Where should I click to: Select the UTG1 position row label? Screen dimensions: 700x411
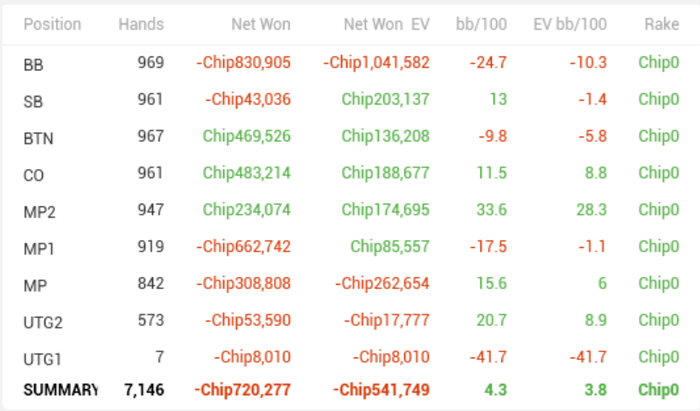click(44, 357)
